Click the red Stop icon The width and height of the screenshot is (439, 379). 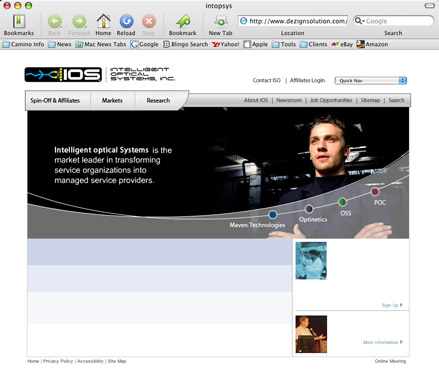149,21
